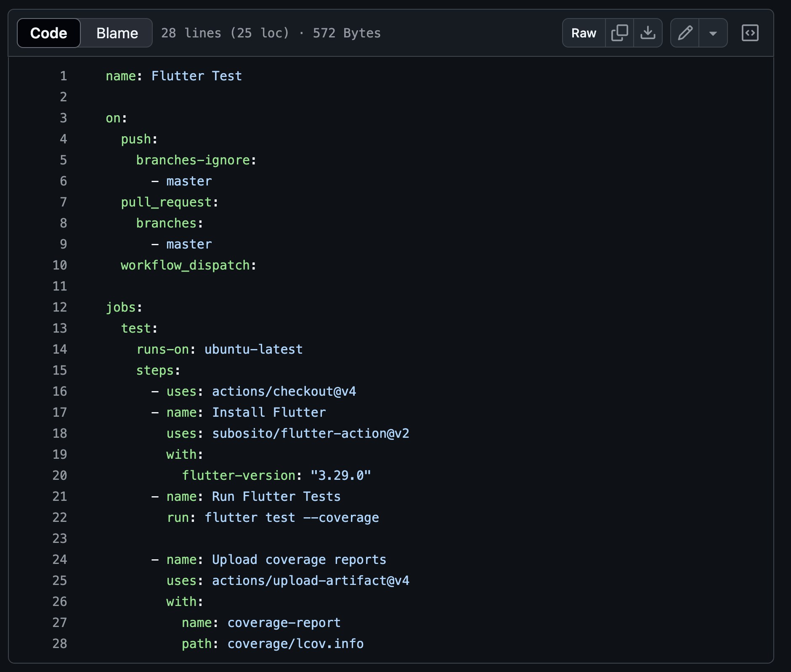Click the 'workflow_dispatch' key
Image resolution: width=791 pixels, height=672 pixels.
[x=186, y=265]
